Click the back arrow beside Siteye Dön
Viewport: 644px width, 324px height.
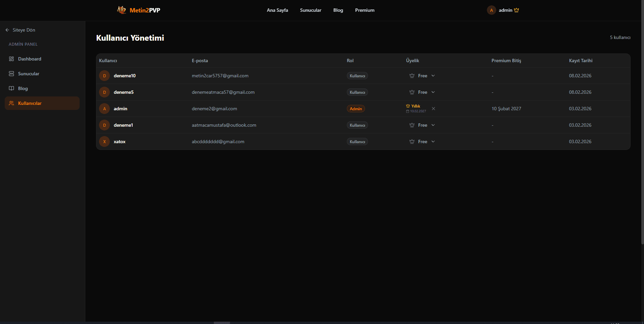click(7, 30)
